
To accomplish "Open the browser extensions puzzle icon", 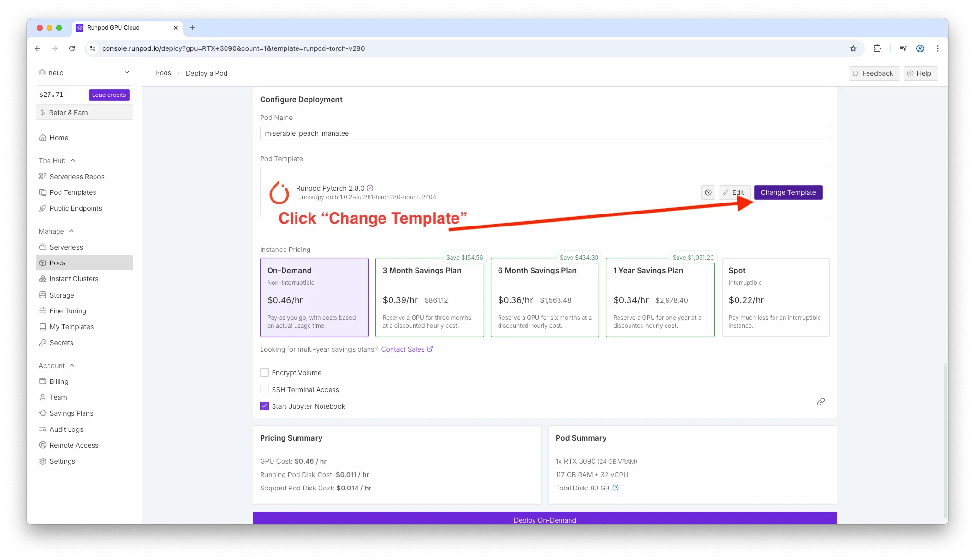I will [x=877, y=48].
